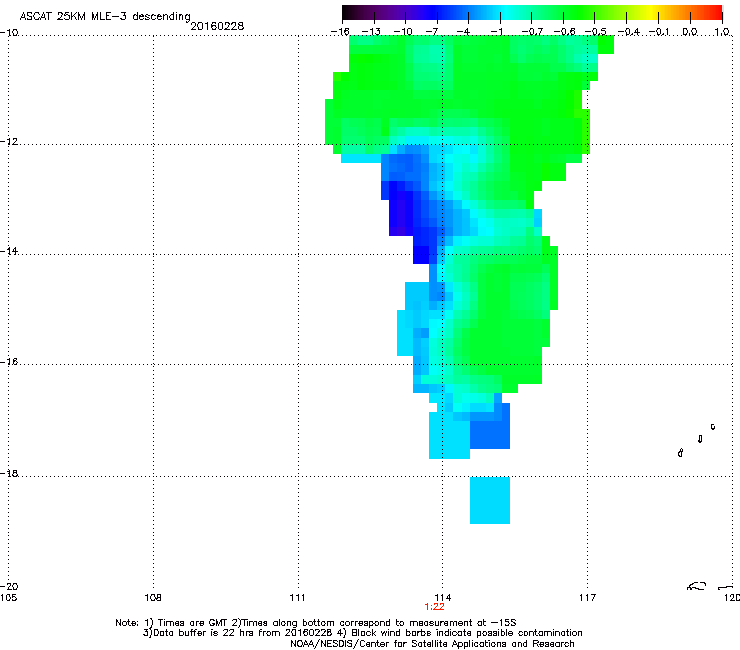
Task: Click the 111 longitude axis label
Action: click(x=297, y=598)
